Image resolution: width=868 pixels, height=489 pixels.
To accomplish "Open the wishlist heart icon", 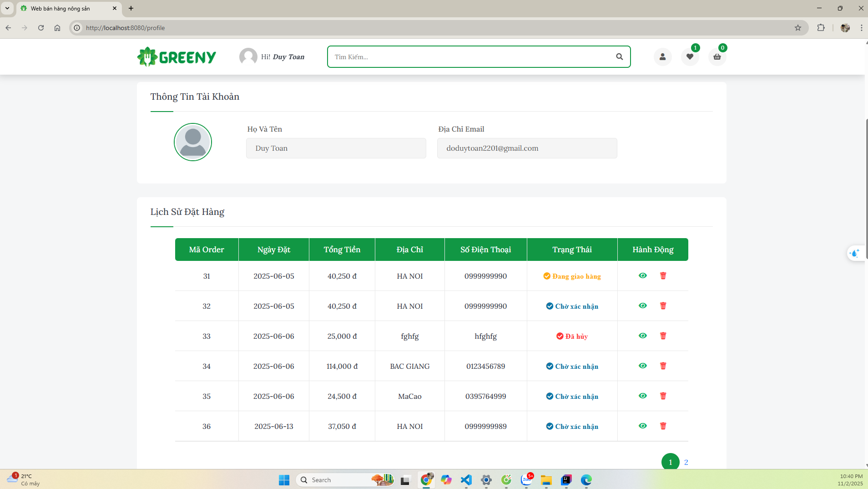I will pyautogui.click(x=690, y=57).
